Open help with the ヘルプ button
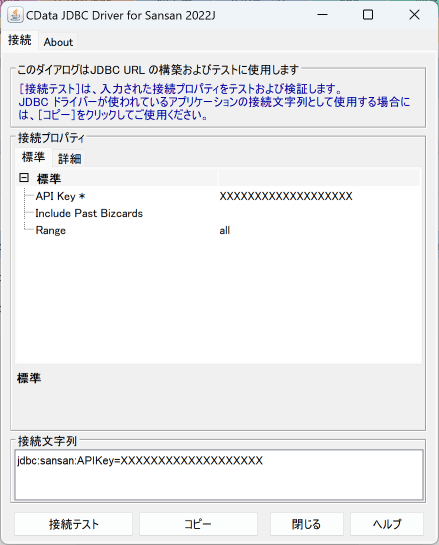Screen dimensions: 439x545 coord(387,524)
